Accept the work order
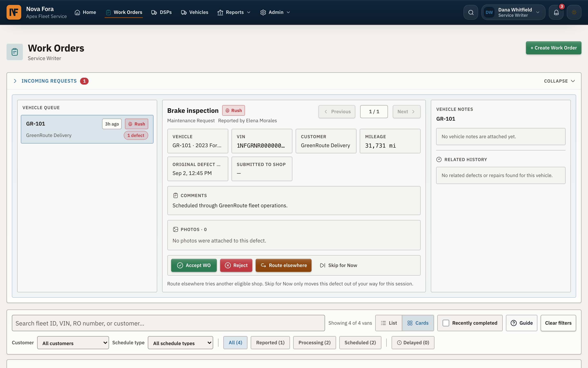This screenshot has height=368, width=588. 194,265
